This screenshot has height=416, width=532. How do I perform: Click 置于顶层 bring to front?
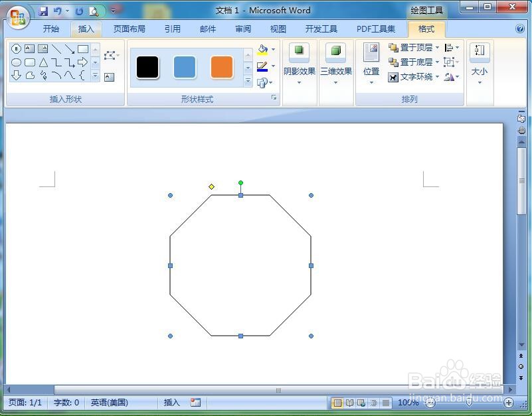coord(414,48)
